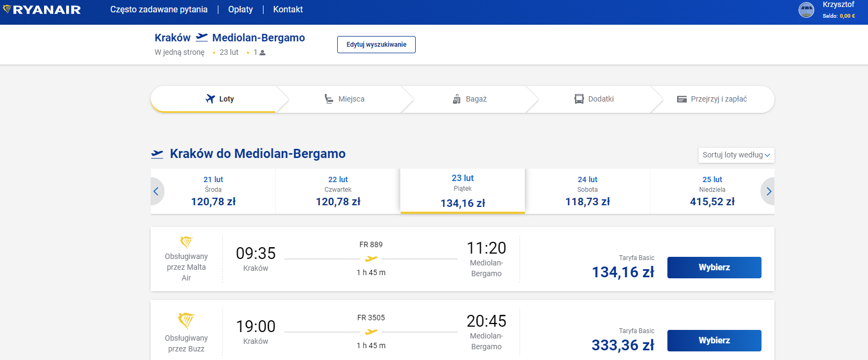The image size is (868, 360).
Task: Open Opłaty in top navigation
Action: (x=240, y=9)
